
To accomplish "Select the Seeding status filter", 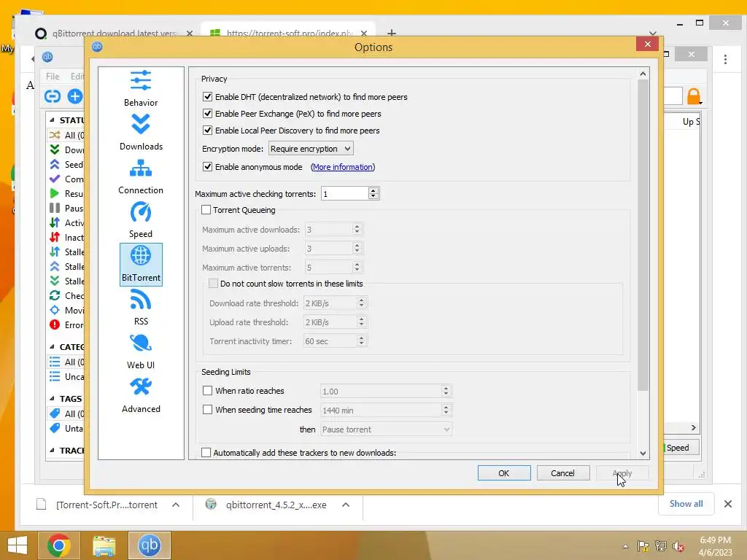I will coord(66,164).
